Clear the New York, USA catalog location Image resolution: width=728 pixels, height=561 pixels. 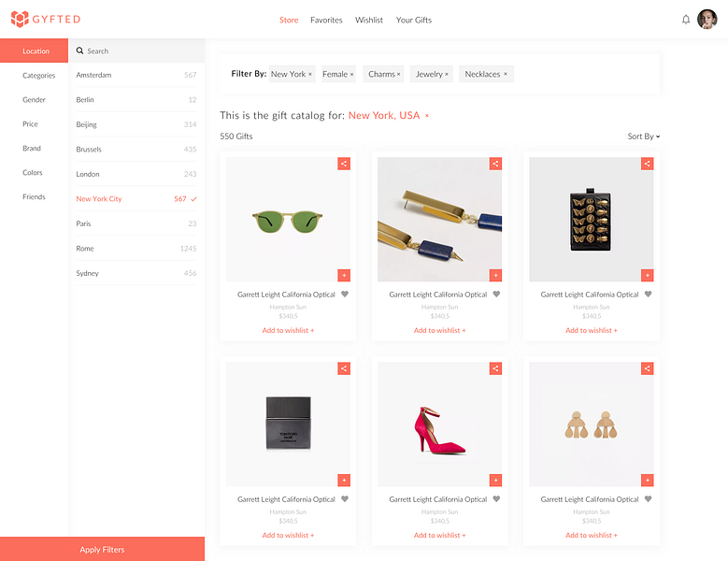tap(427, 116)
